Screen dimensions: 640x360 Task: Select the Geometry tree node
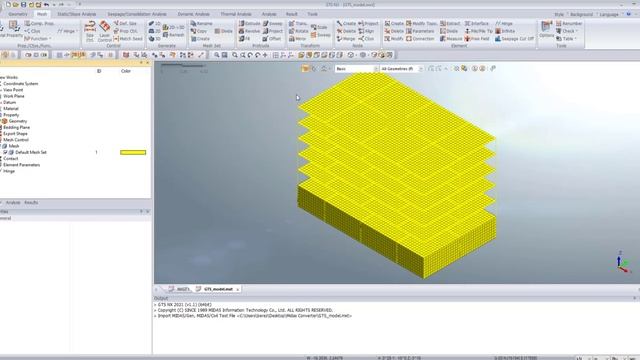tap(18, 121)
